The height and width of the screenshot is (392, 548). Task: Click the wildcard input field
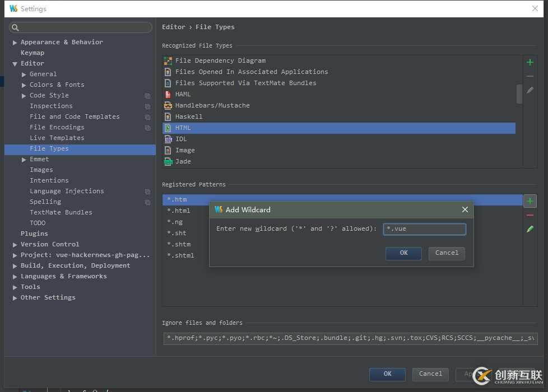[425, 229]
